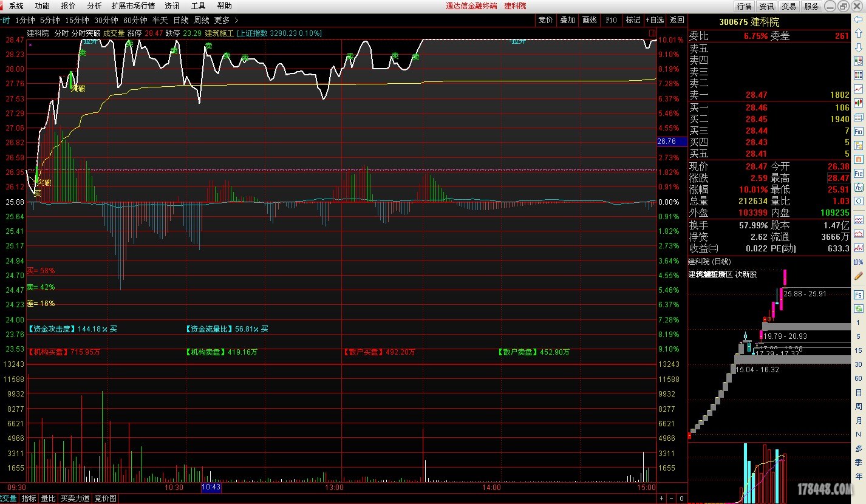The image size is (866, 504).
Task: Open the 功能 menu
Action: tap(43, 6)
